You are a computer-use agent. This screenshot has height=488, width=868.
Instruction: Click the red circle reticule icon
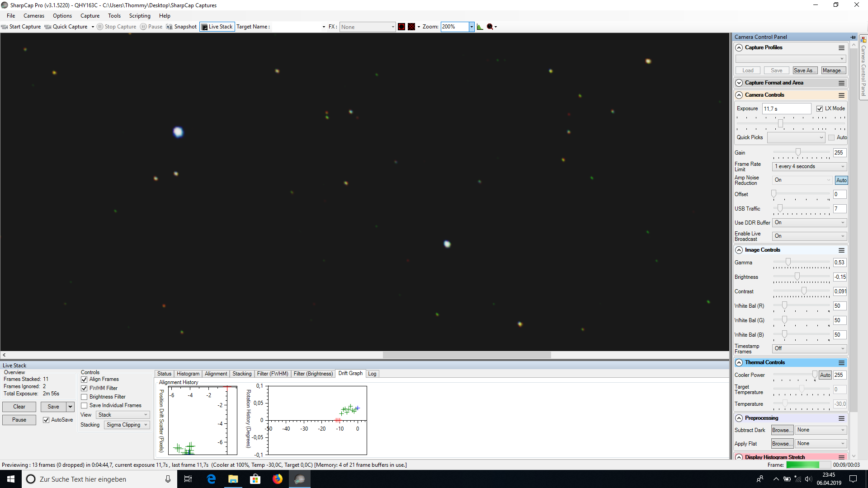coord(401,27)
